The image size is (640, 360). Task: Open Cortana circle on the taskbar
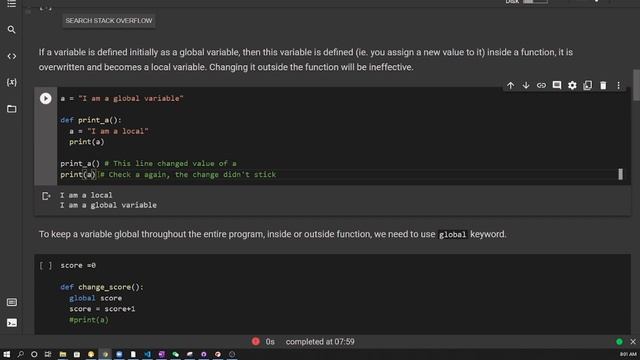[34, 354]
